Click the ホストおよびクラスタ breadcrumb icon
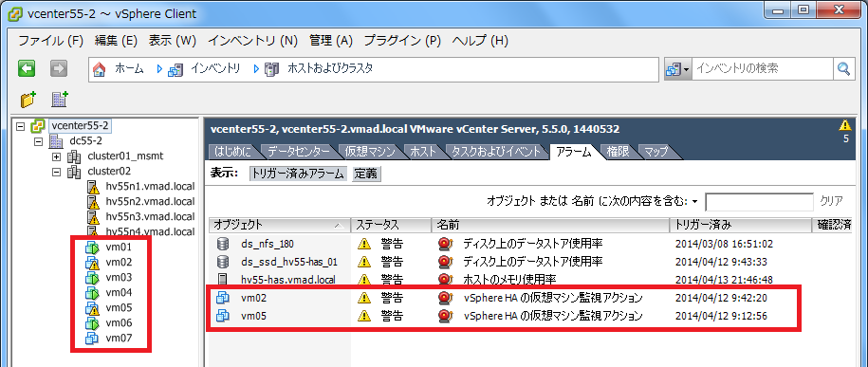This screenshot has width=868, height=367. click(271, 69)
